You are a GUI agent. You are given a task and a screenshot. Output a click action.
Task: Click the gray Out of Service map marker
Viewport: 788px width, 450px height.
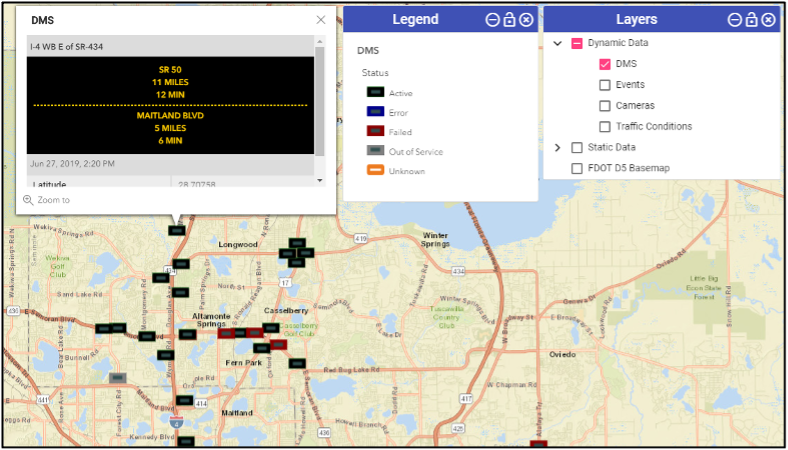118,378
